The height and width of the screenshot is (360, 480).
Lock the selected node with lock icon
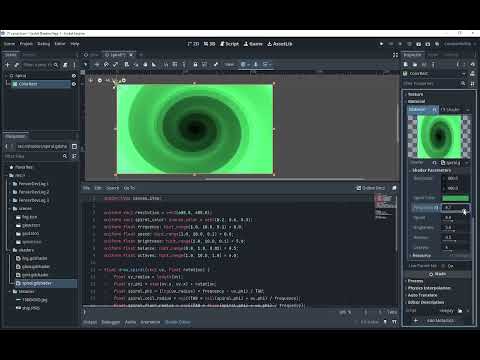click(195, 64)
